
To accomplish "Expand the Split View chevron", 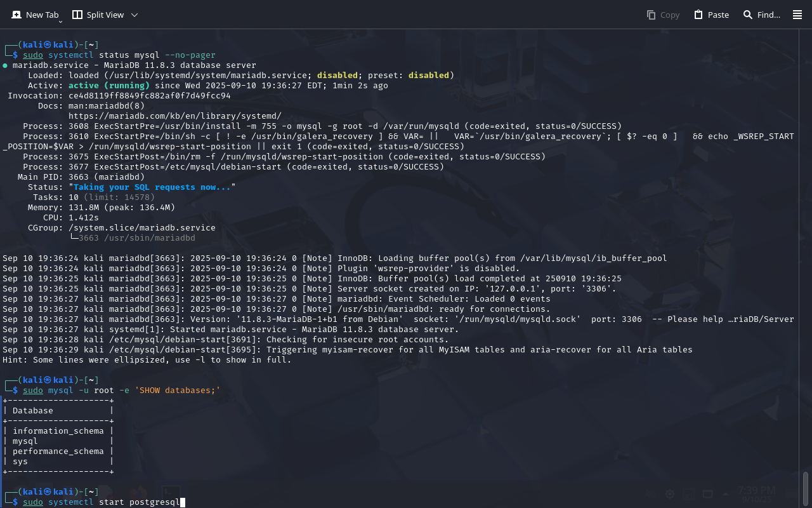I will 134,15.
